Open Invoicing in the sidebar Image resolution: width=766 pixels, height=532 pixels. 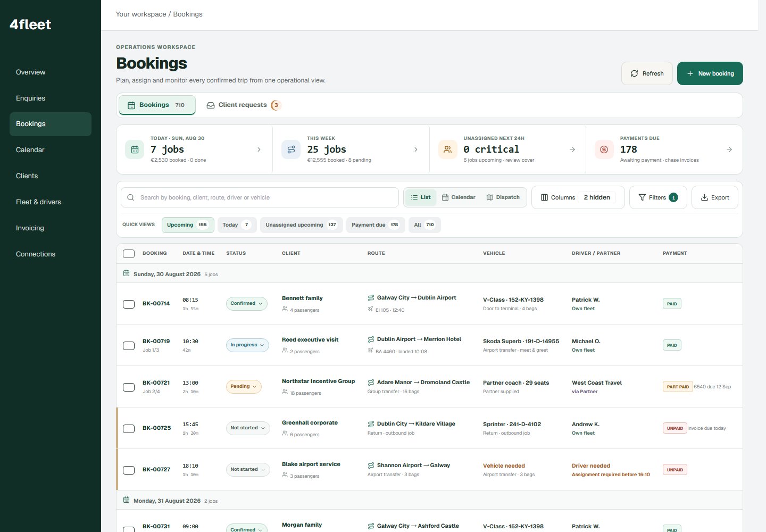(x=51, y=228)
